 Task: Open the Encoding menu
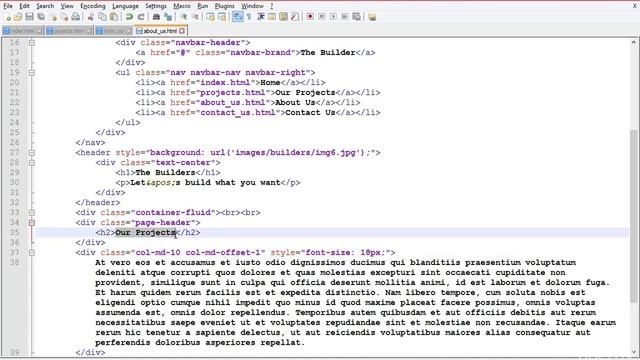pyautogui.click(x=93, y=6)
